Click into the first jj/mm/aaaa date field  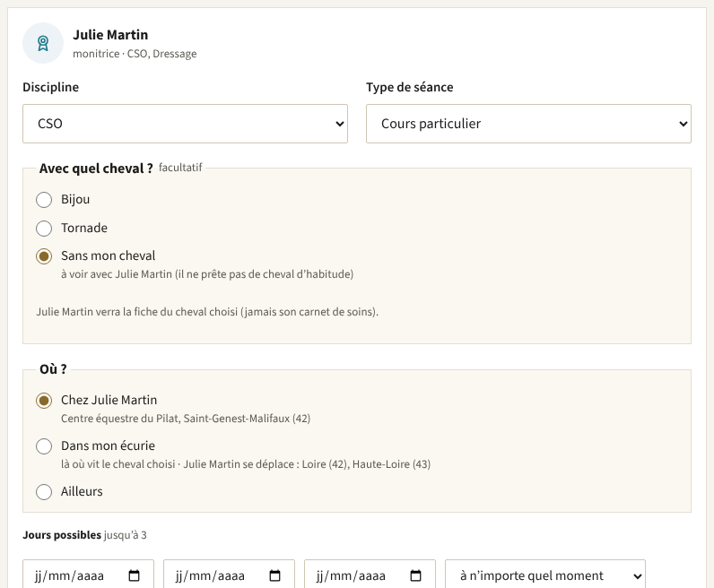88,575
